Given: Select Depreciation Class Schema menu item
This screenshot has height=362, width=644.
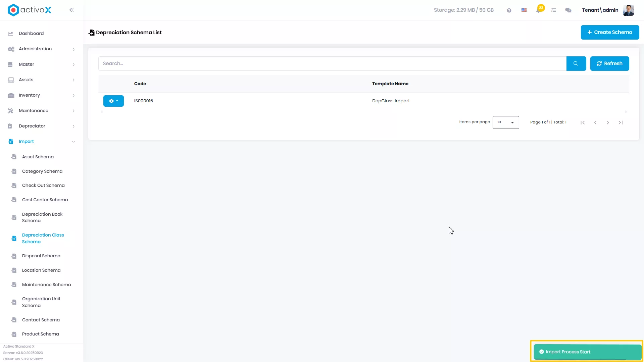Looking at the screenshot, I should (43, 238).
